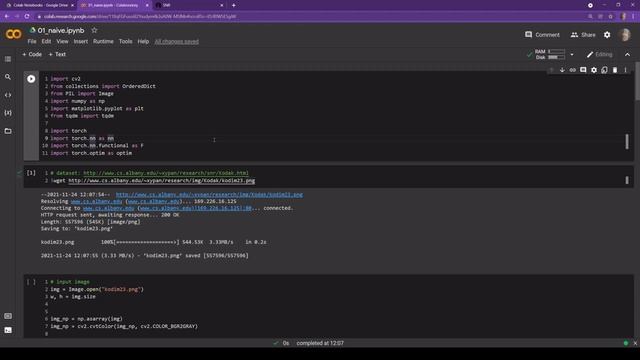
Task: Click the Share button
Action: tap(583, 35)
